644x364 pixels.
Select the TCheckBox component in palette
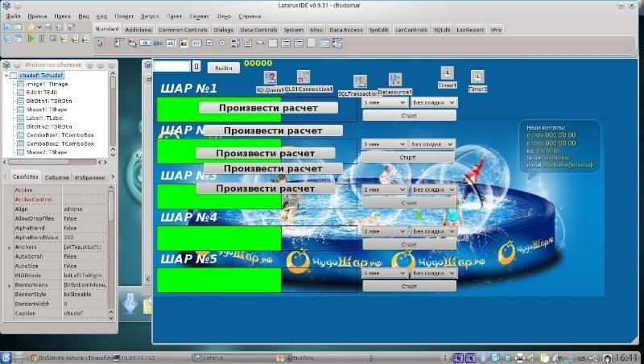209,43
